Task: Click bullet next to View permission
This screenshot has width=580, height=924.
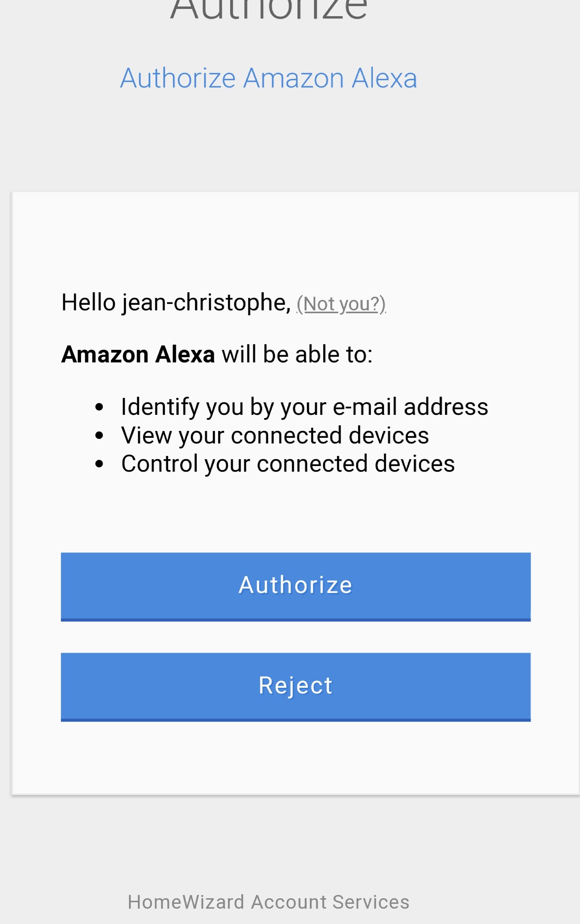Action: coord(99,436)
